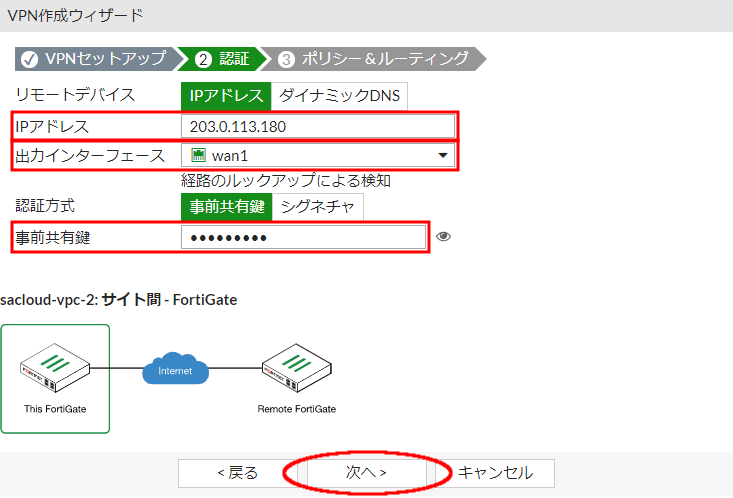Click the Internet cloud icon
The width and height of the screenshot is (733, 498).
(175, 371)
